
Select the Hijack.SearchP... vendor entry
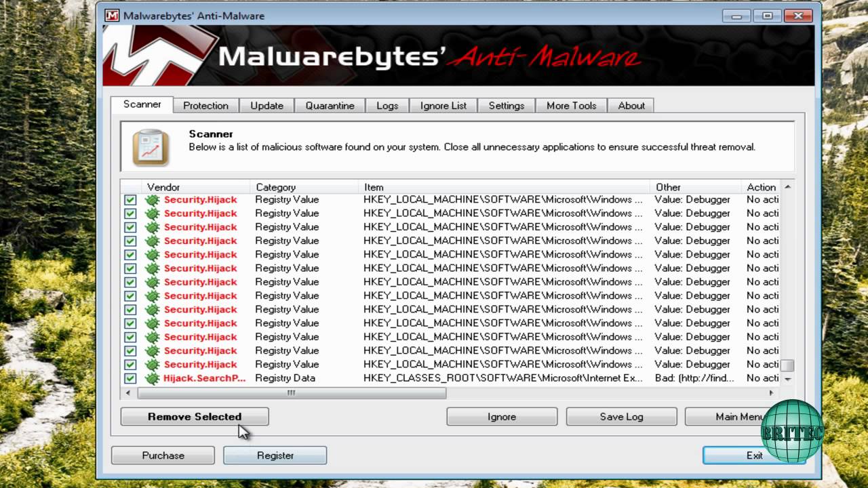pos(204,378)
